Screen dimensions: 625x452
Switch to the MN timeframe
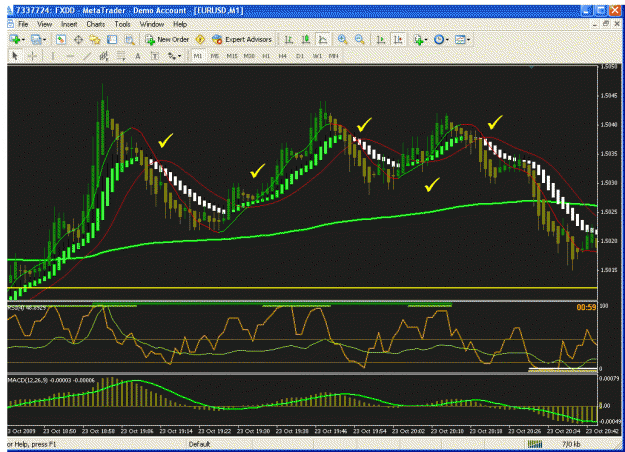(x=334, y=56)
